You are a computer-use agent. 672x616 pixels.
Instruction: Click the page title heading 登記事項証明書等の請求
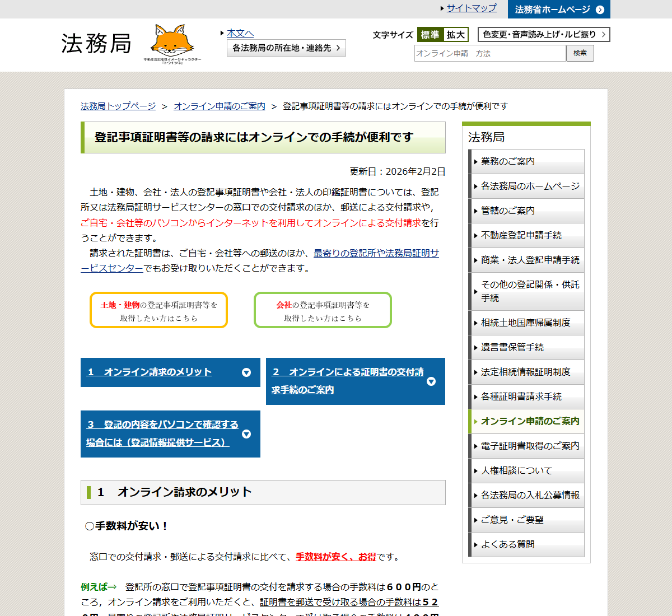254,137
